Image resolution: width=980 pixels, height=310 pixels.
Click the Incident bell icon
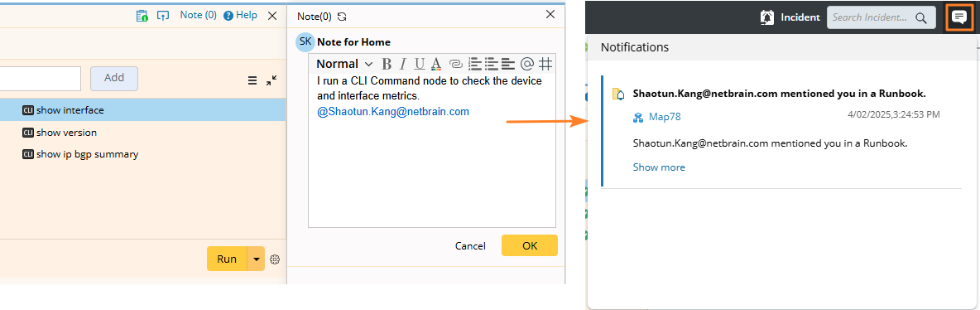click(x=767, y=17)
